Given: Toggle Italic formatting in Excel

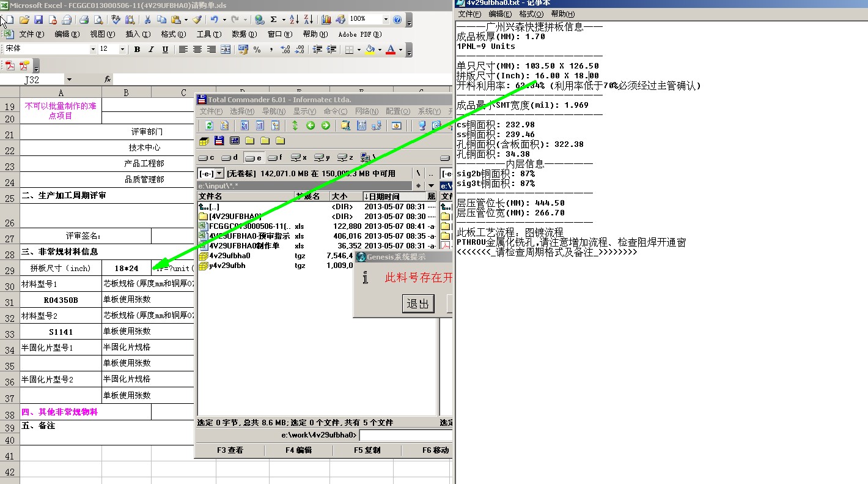Looking at the screenshot, I should [151, 50].
